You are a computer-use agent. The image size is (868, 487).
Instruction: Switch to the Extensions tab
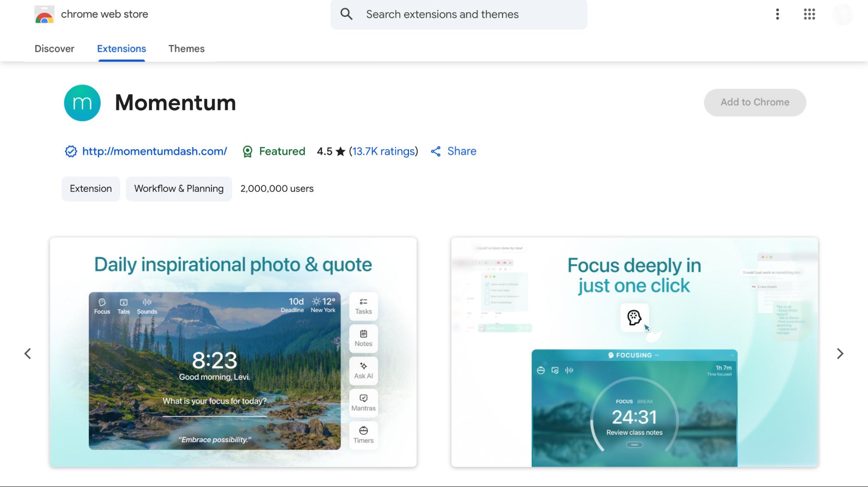click(x=122, y=49)
